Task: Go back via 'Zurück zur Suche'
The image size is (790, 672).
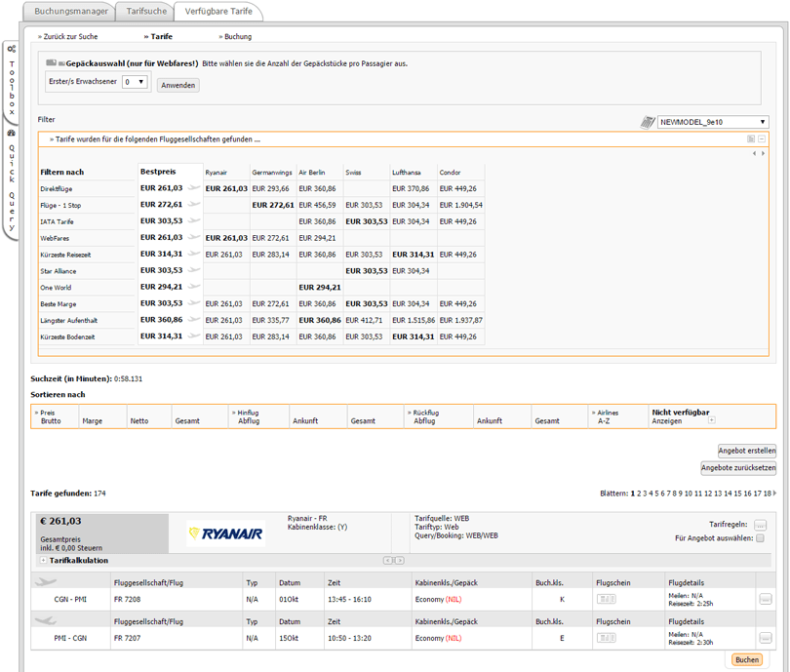Action: coord(68,36)
